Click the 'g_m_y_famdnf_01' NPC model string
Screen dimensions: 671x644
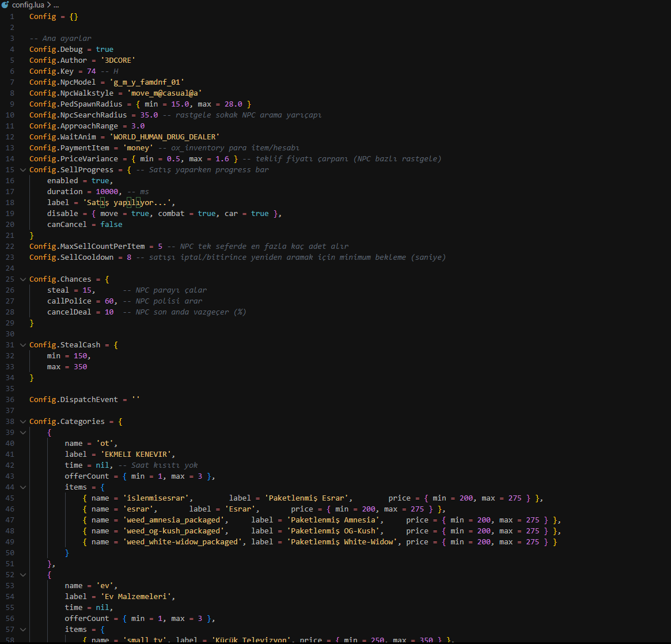147,82
